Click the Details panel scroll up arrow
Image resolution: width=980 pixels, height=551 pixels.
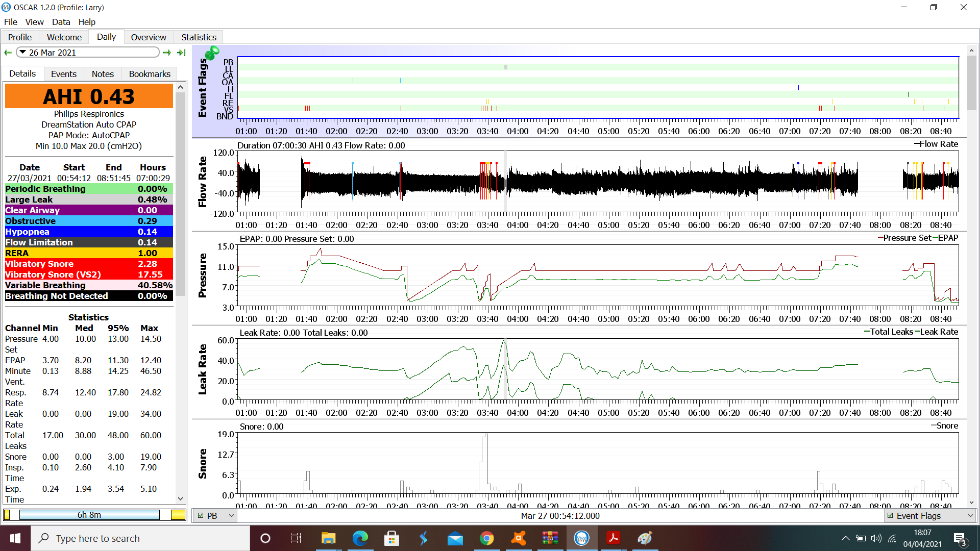pos(180,87)
